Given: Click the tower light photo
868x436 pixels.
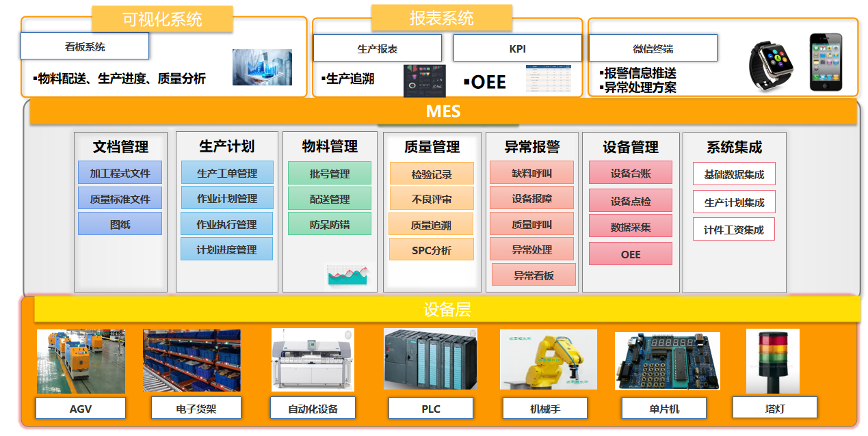Looking at the screenshot, I should (x=772, y=361).
